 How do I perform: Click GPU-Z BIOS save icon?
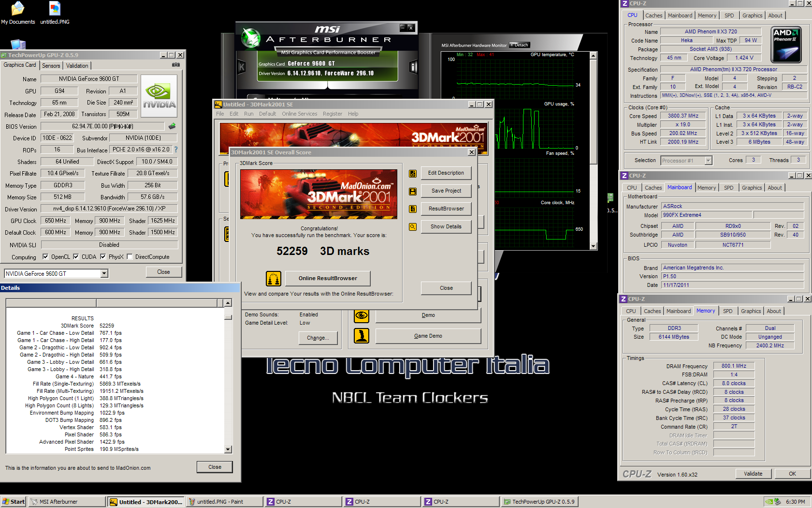pos(172,126)
